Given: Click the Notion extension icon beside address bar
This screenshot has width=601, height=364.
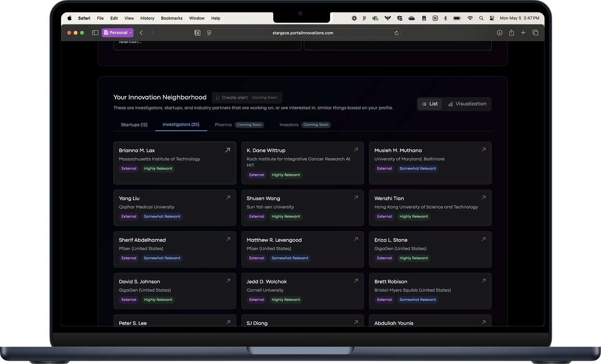Looking at the screenshot, I should (x=198, y=33).
